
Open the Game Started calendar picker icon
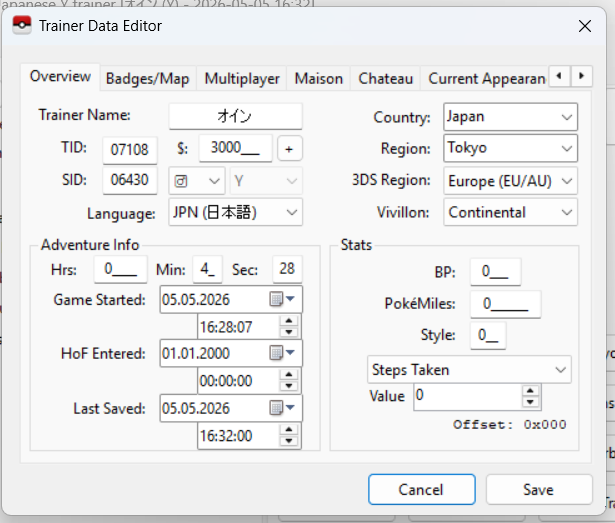[x=282, y=299]
